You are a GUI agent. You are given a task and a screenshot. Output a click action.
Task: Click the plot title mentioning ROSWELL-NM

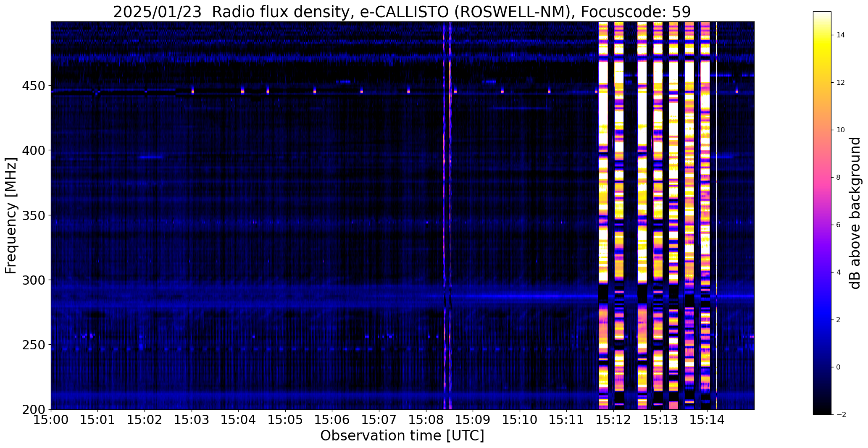click(402, 12)
